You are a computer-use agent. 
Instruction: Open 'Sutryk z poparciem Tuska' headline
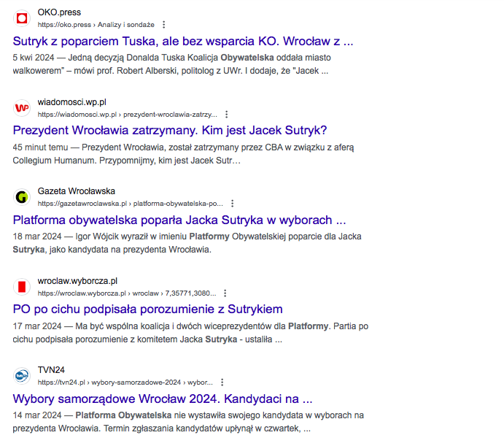pos(183,41)
